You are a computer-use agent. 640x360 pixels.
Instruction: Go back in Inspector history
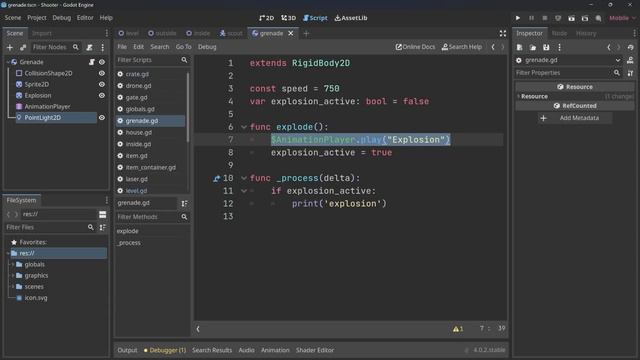tap(609, 47)
